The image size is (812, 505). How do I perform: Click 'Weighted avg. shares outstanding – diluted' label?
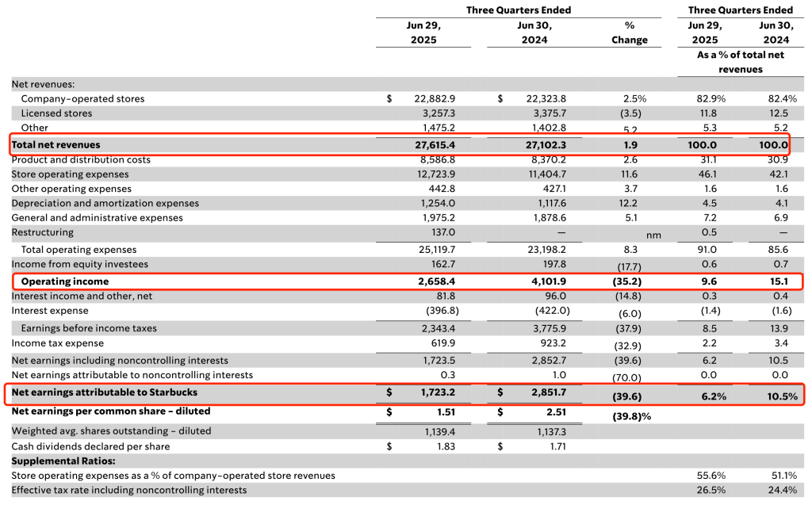[x=111, y=431]
